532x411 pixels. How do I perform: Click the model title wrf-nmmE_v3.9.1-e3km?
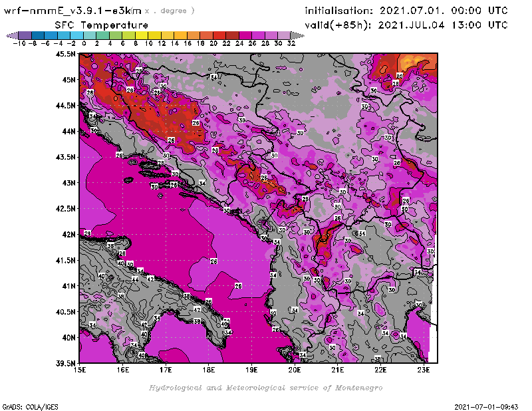click(72, 11)
